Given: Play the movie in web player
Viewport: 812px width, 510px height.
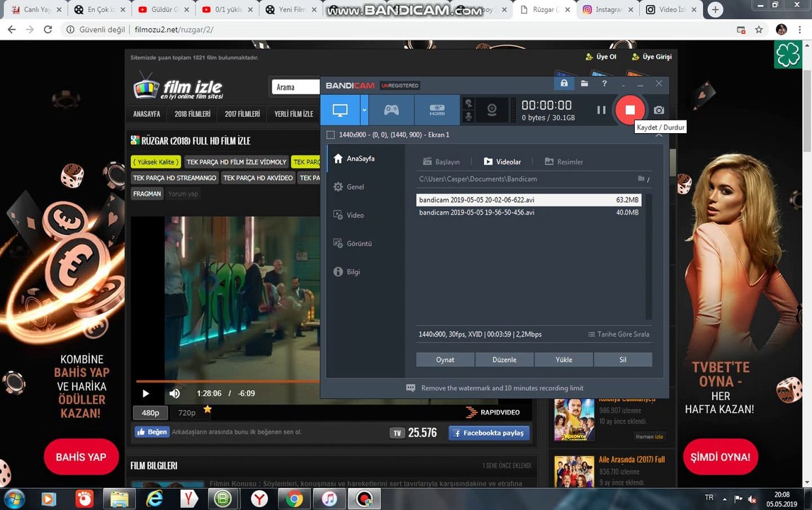Looking at the screenshot, I should coord(145,394).
